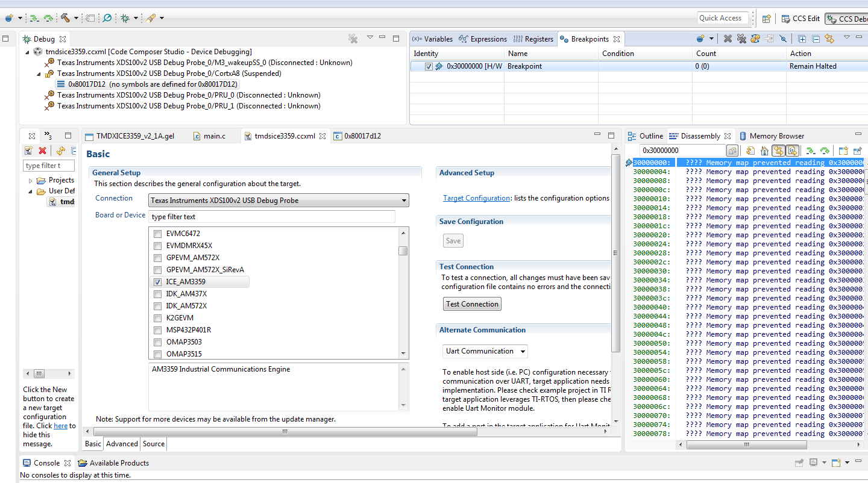
Task: Expand the Projects tree node
Action: pyautogui.click(x=31, y=180)
